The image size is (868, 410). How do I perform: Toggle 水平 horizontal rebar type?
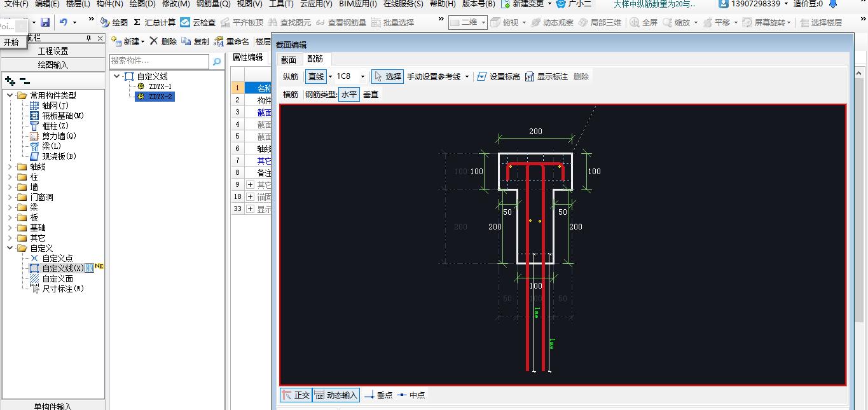(349, 94)
